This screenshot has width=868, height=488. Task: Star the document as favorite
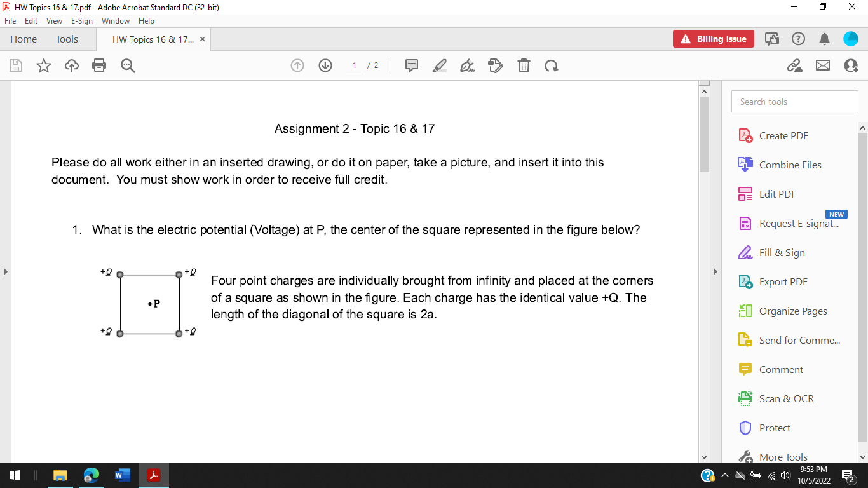pyautogui.click(x=43, y=65)
